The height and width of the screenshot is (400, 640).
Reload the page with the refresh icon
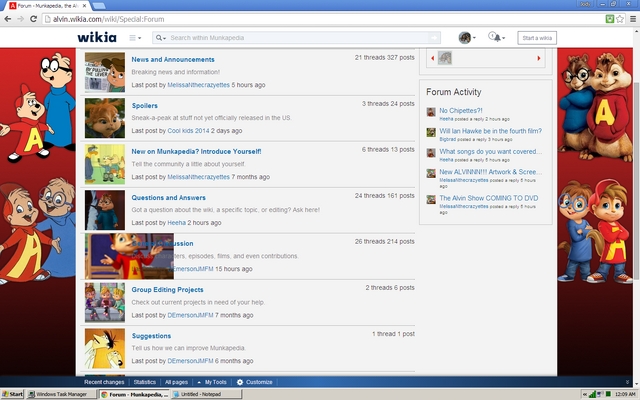pos(33,19)
